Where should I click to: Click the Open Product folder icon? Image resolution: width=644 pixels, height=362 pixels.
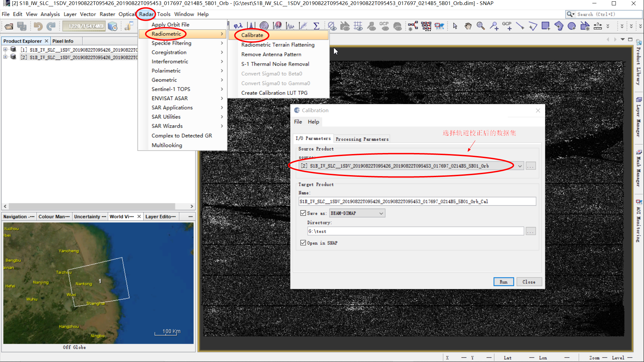(9, 26)
